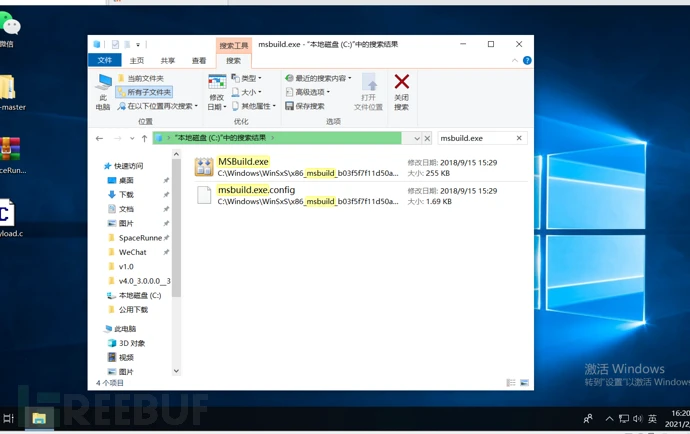
Task: Click sidebar scrollbar up arrow
Action: point(176,154)
